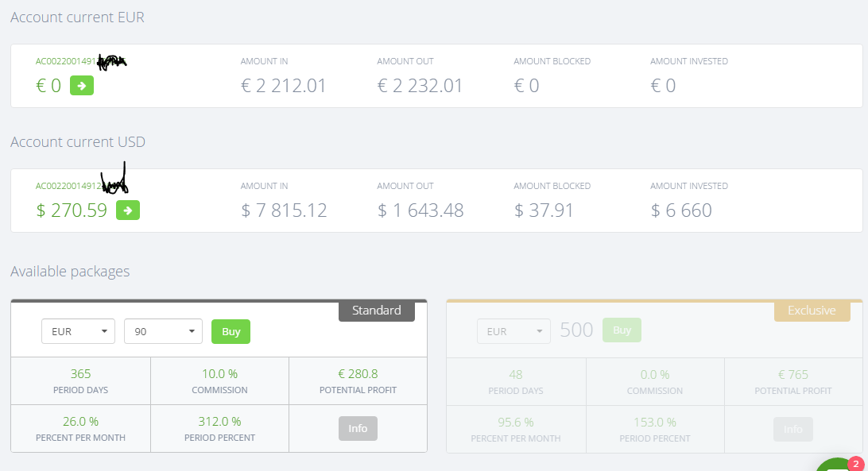
Task: Click the green arrow beside the $ 270.59 balance
Action: (x=128, y=210)
